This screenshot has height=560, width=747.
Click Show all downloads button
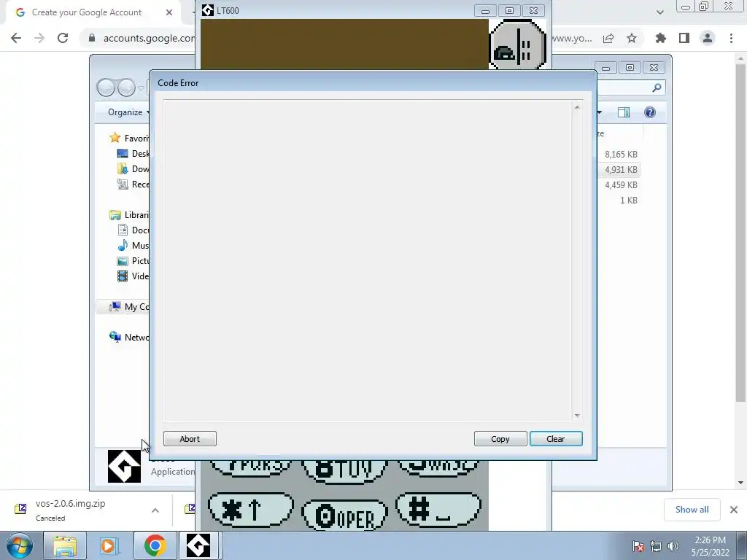(692, 510)
